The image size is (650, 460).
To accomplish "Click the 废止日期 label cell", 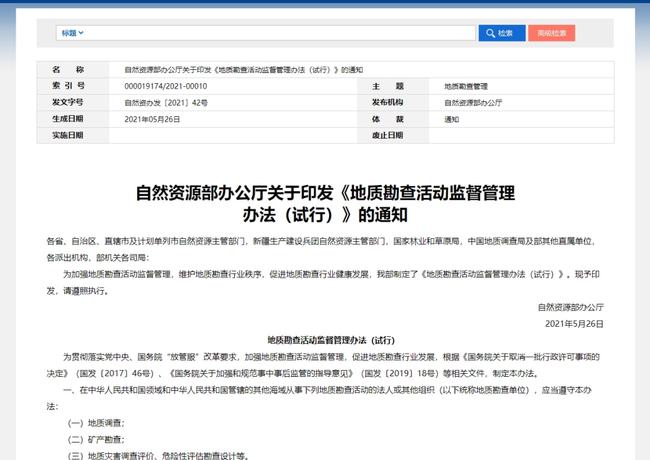I will [386, 134].
